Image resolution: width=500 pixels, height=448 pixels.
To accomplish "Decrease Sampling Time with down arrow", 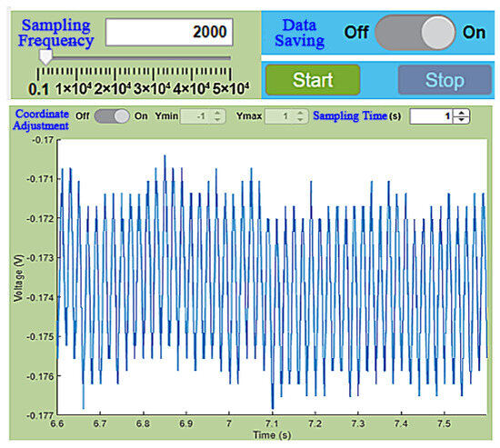I will (462, 120).
